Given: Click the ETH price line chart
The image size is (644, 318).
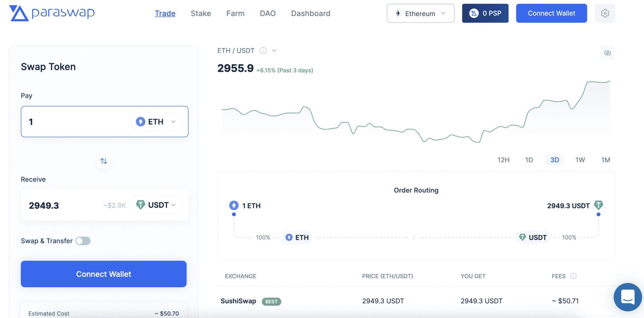Looking at the screenshot, I should (416, 112).
